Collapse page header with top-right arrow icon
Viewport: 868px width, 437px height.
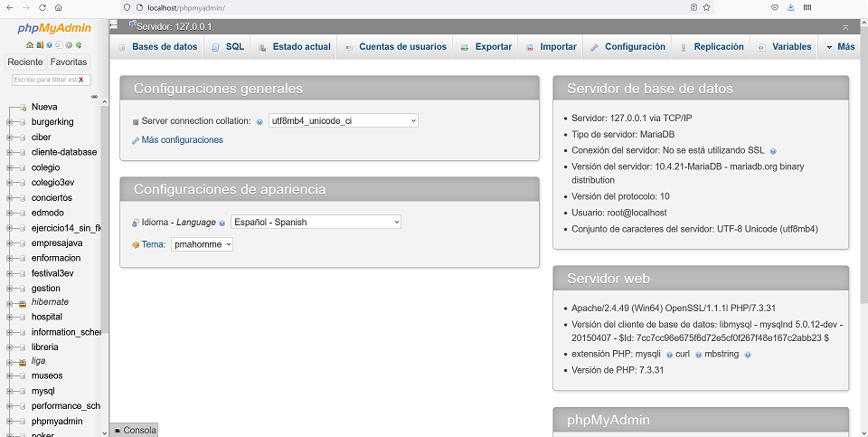(x=845, y=27)
